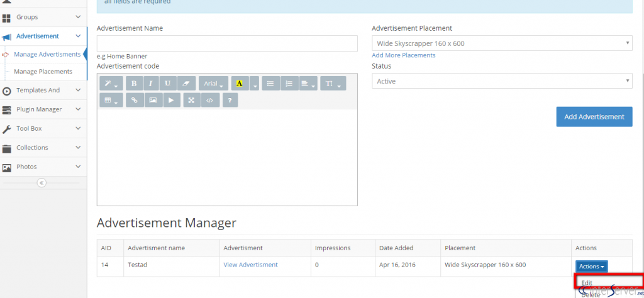Open Actions dropdown for Testad row
644x298 pixels.
pos(591,267)
